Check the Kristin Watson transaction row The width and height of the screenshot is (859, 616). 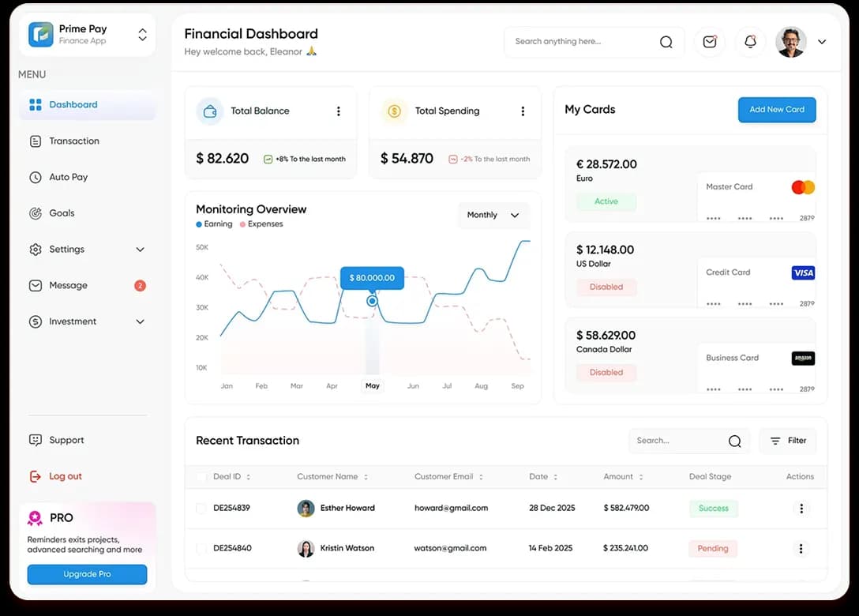coord(201,548)
